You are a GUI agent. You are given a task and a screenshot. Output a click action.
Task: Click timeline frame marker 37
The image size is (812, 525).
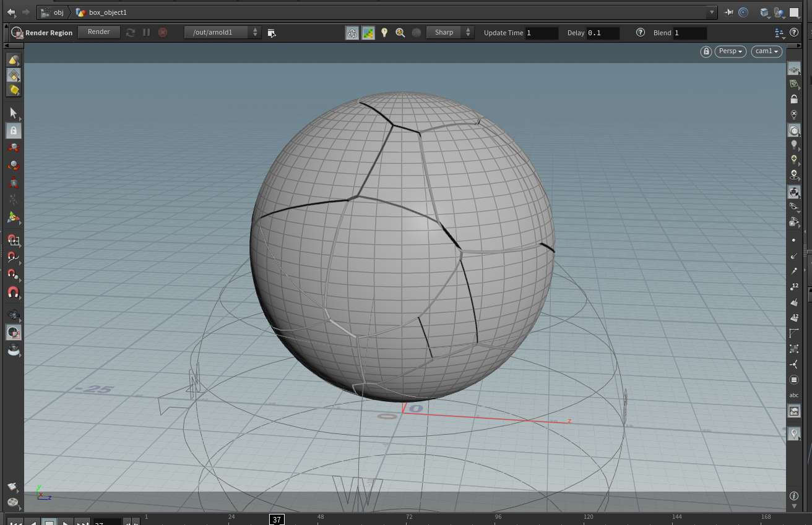(x=277, y=519)
